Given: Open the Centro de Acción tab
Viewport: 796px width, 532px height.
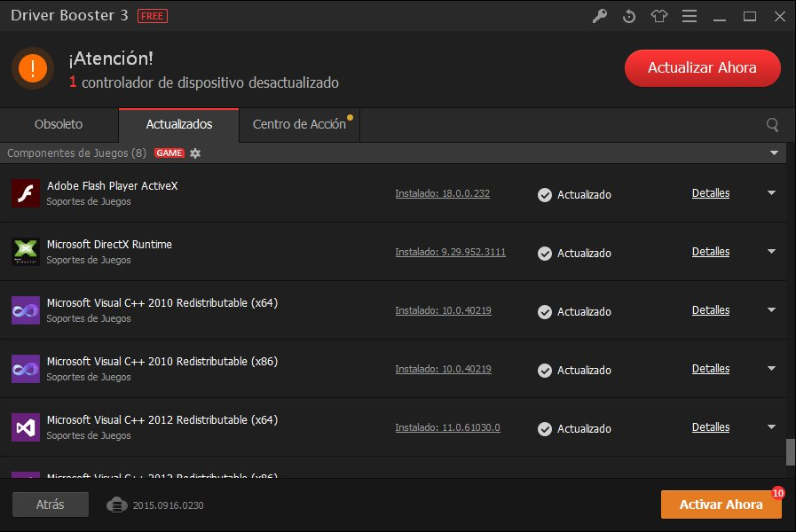Looking at the screenshot, I should (x=300, y=125).
